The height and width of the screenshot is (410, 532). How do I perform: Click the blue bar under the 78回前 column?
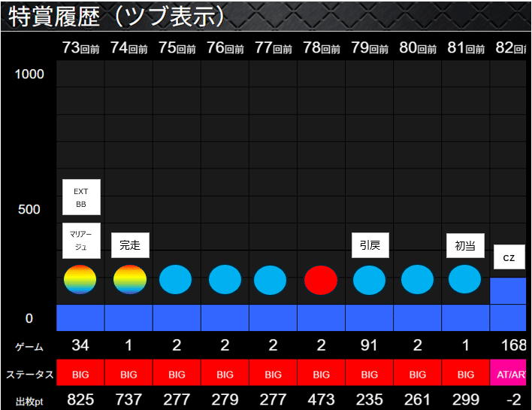tap(322, 317)
